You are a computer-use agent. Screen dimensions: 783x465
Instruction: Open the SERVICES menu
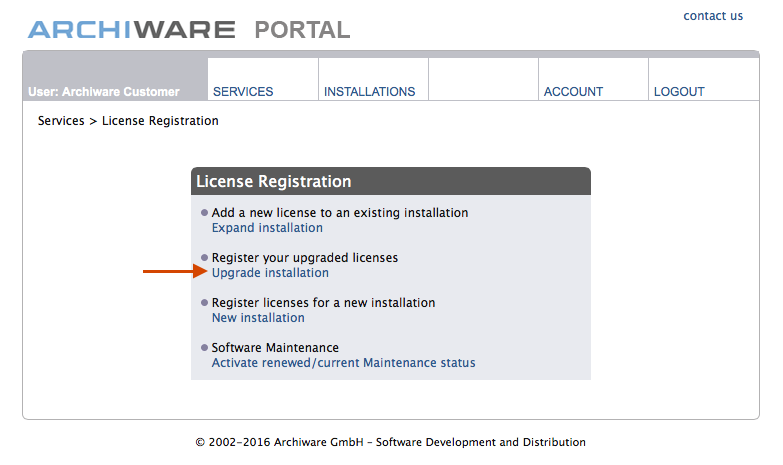click(243, 91)
